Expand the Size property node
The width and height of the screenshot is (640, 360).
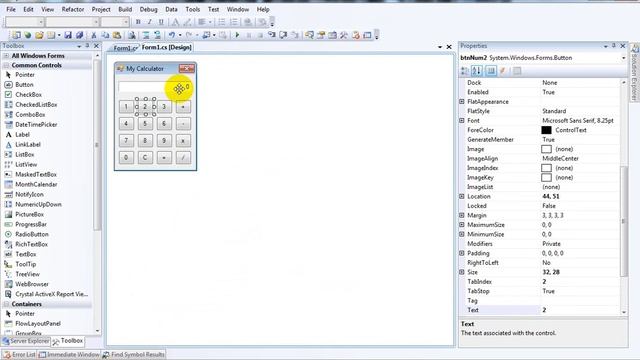point(462,272)
